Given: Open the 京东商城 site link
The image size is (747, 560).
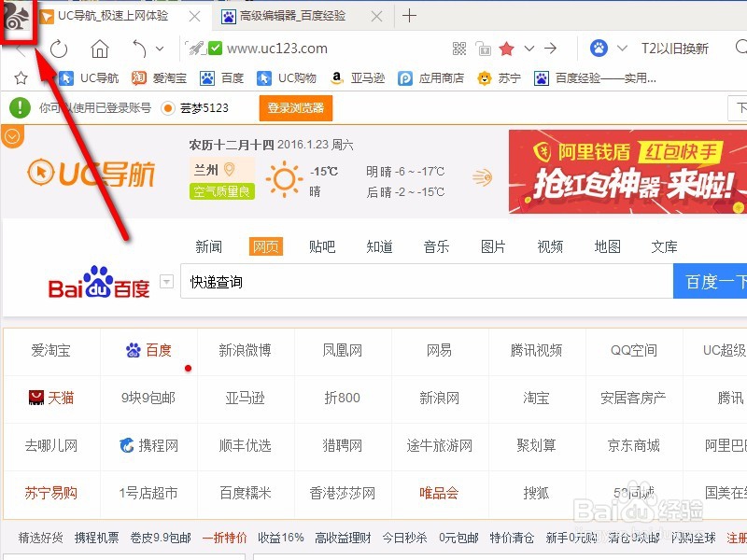Looking at the screenshot, I should point(634,446).
